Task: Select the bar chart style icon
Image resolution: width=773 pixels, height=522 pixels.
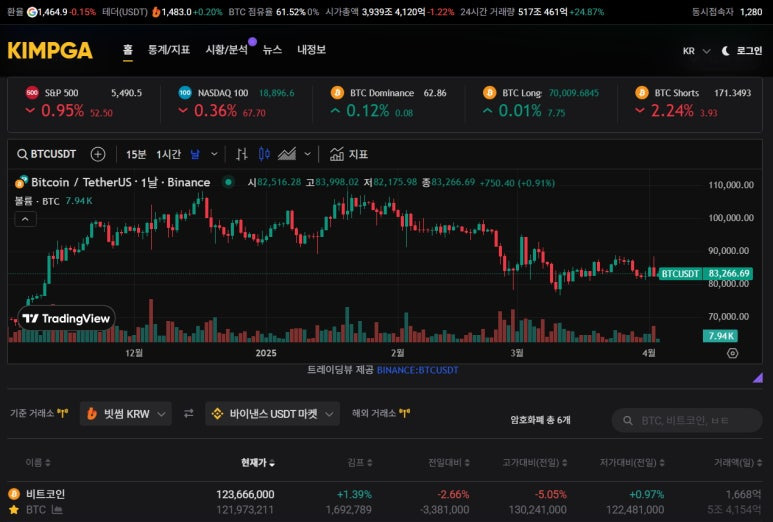Action: pyautogui.click(x=241, y=154)
